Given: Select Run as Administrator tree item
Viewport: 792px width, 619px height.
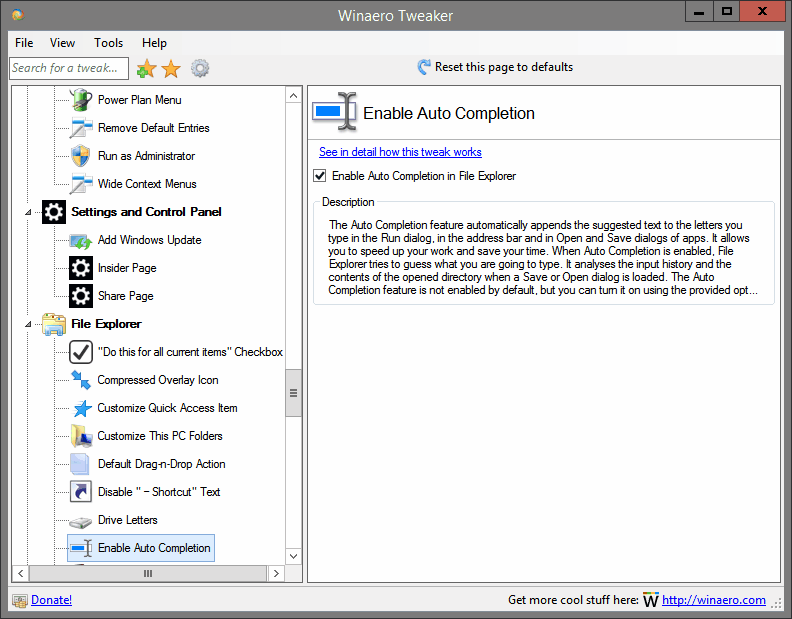Looking at the screenshot, I should [x=146, y=156].
